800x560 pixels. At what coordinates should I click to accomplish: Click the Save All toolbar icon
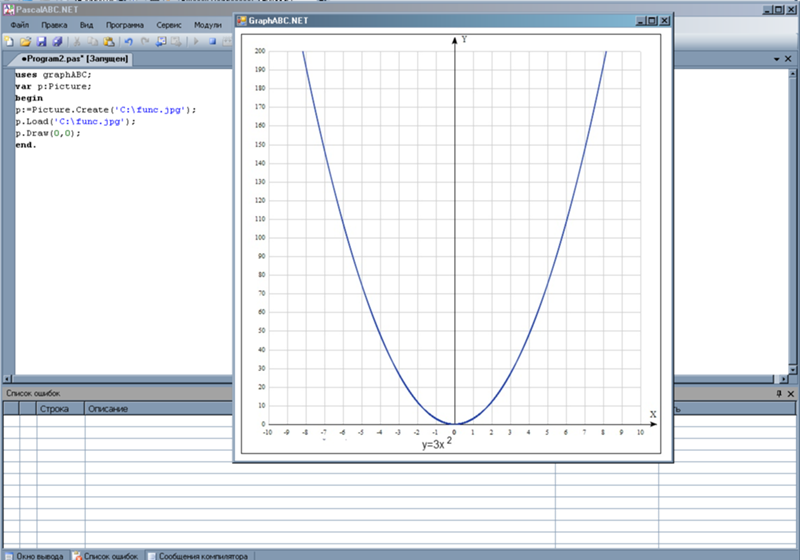pos(57,42)
